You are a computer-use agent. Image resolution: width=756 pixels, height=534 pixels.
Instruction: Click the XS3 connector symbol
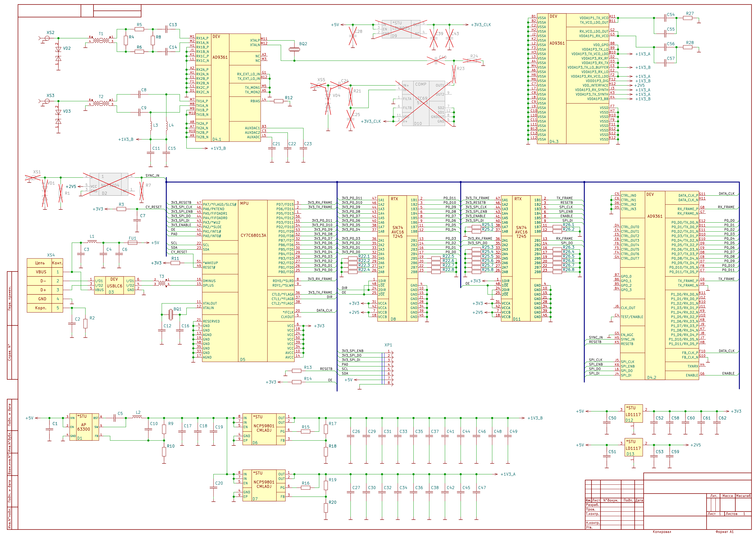(x=47, y=101)
